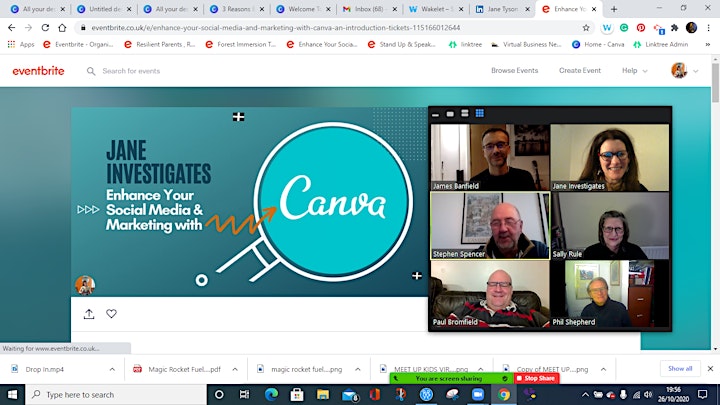Expand options for MEET UP KIDS VIR png download
The height and width of the screenshot is (405, 720).
(480, 369)
